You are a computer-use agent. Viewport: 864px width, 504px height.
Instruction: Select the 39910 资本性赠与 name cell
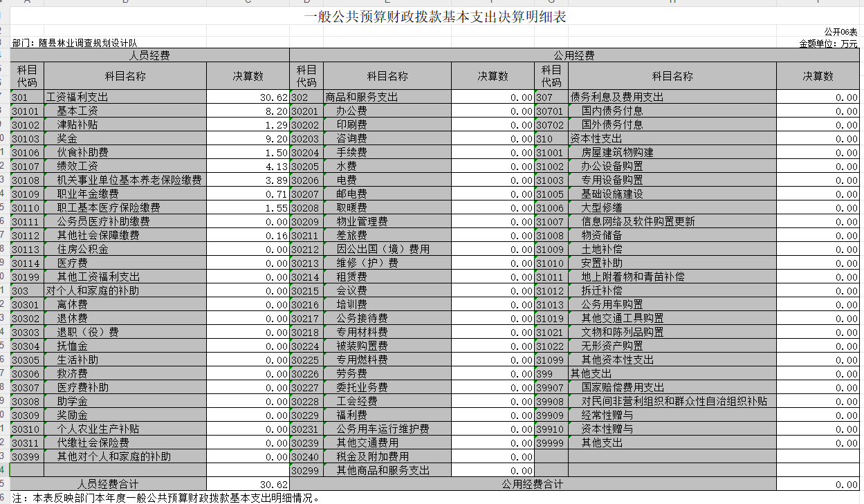pos(672,429)
